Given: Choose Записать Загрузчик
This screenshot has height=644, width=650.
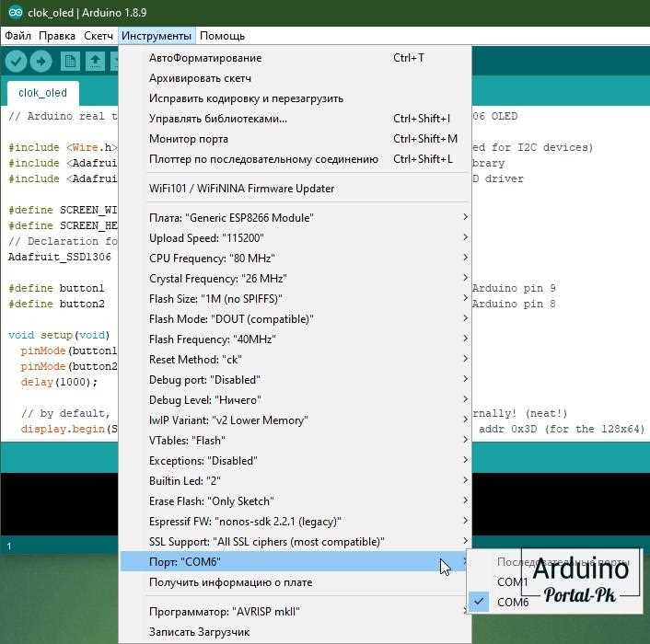Looking at the screenshot, I should 296,632.
